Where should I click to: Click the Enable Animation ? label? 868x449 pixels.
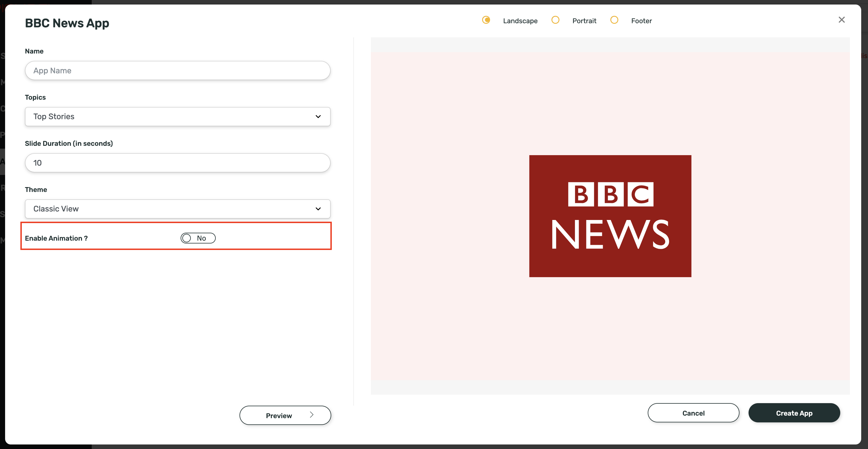pos(56,238)
